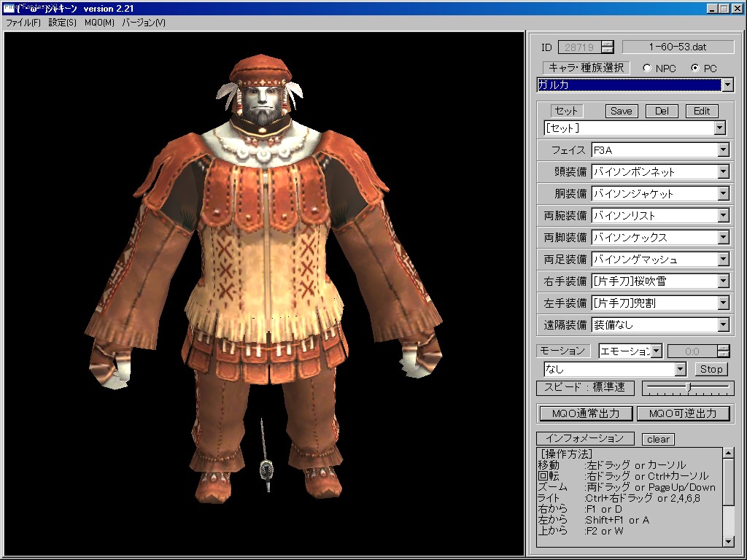The width and height of the screenshot is (747, 560).
Task: Click the モーション button
Action: coord(563,351)
